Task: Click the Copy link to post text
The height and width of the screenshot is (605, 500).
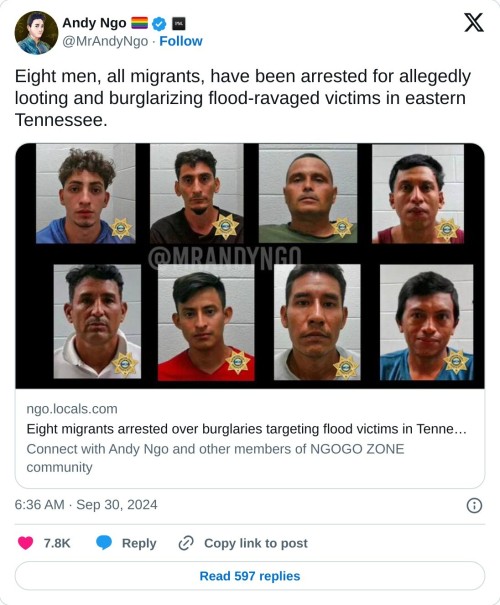Action: [256, 543]
